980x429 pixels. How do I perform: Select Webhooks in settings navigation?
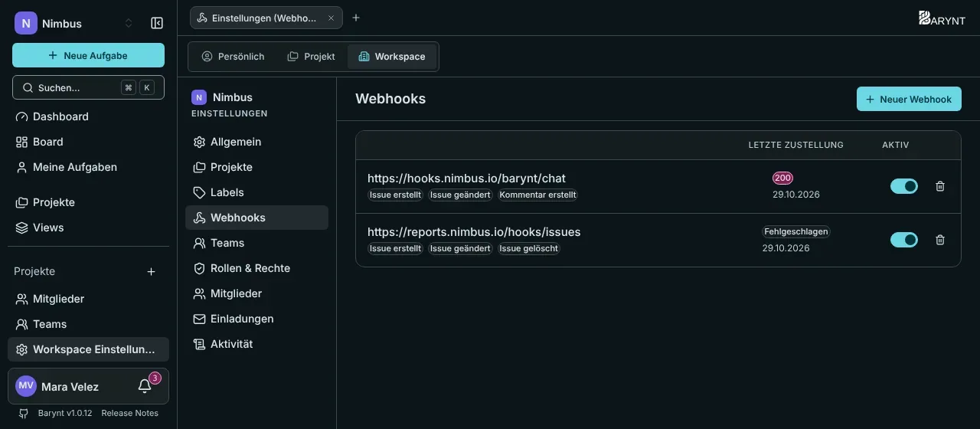[x=256, y=218]
